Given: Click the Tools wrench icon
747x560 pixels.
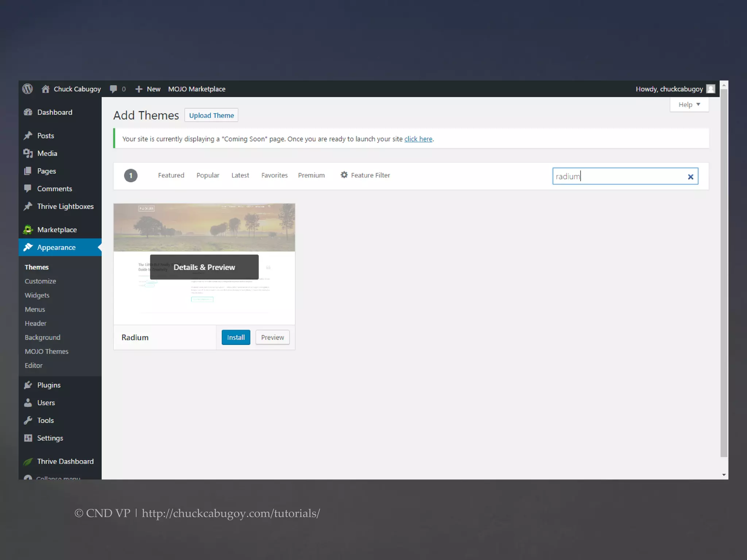Looking at the screenshot, I should 28,420.
